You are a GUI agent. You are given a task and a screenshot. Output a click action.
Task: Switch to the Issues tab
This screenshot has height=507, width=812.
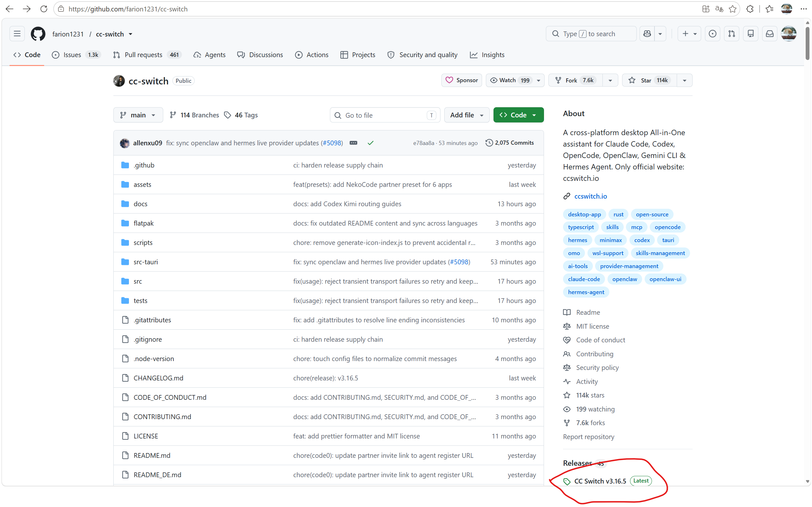76,55
